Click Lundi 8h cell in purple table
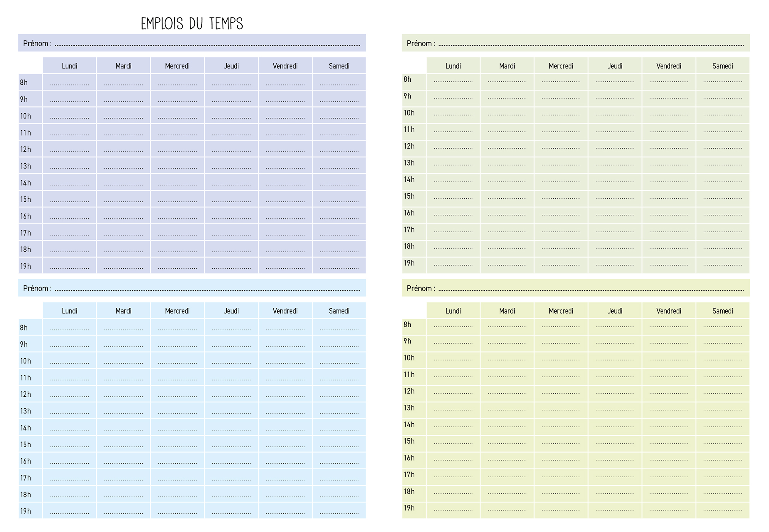 coord(70,82)
